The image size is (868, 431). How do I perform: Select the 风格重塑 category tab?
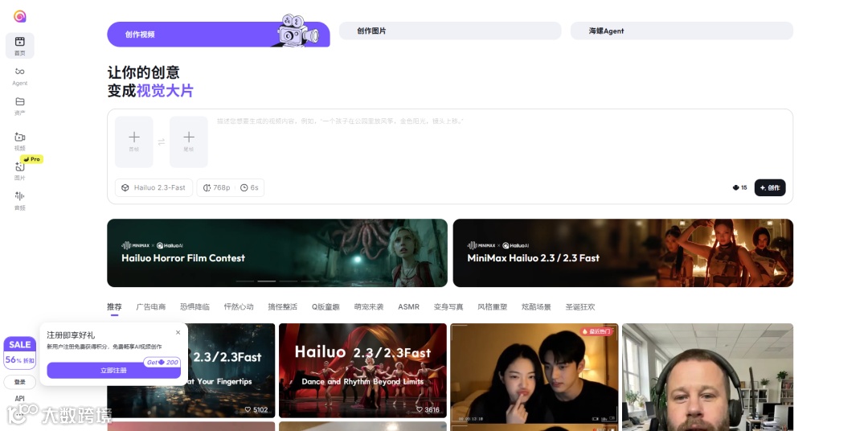[x=492, y=307]
